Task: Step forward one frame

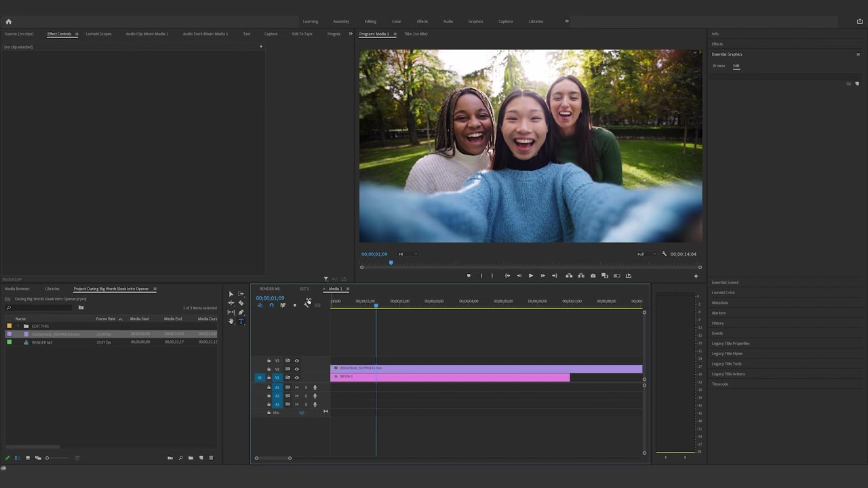Action: 542,276
